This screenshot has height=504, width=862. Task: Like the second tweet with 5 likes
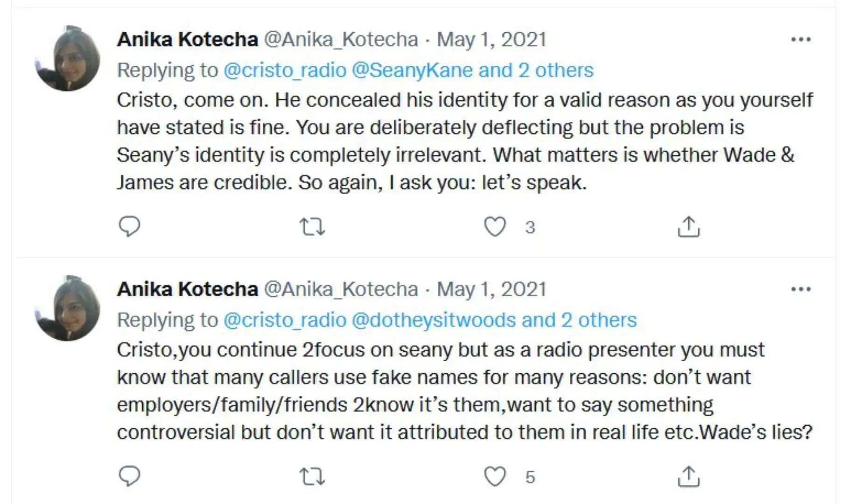tap(495, 476)
